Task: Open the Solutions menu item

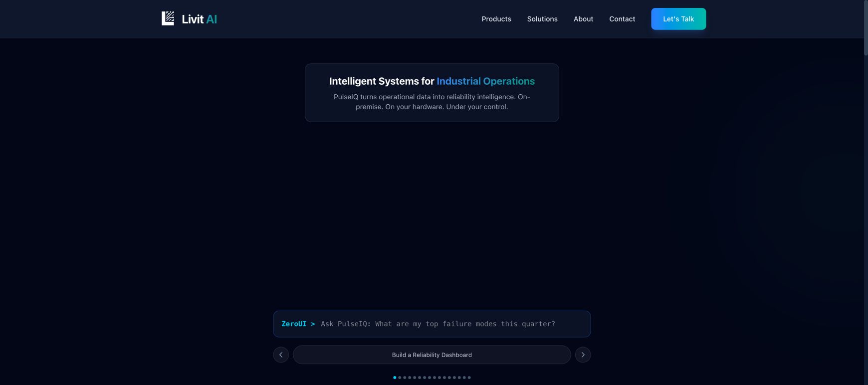Action: pos(542,19)
